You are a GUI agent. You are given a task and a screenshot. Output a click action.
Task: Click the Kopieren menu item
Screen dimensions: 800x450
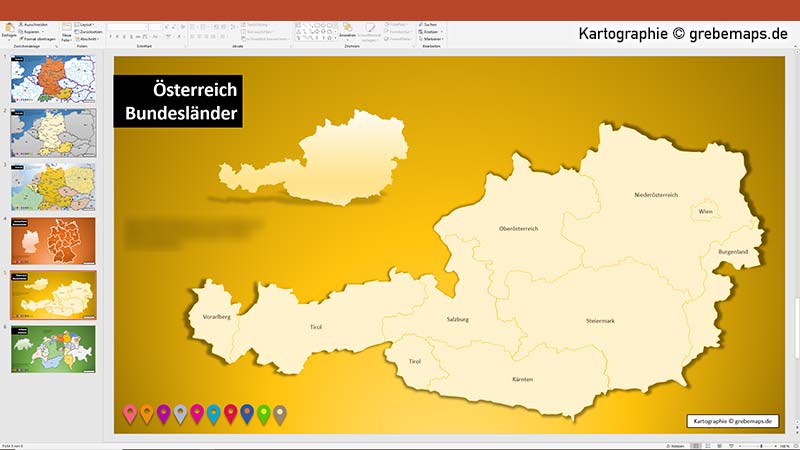pos(31,32)
